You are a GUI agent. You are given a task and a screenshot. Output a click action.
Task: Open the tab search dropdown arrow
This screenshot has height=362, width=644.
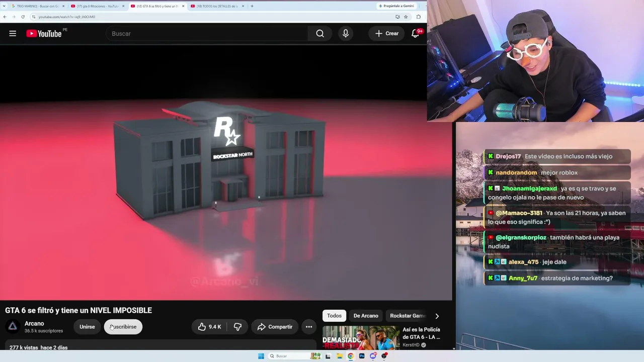click(4, 6)
